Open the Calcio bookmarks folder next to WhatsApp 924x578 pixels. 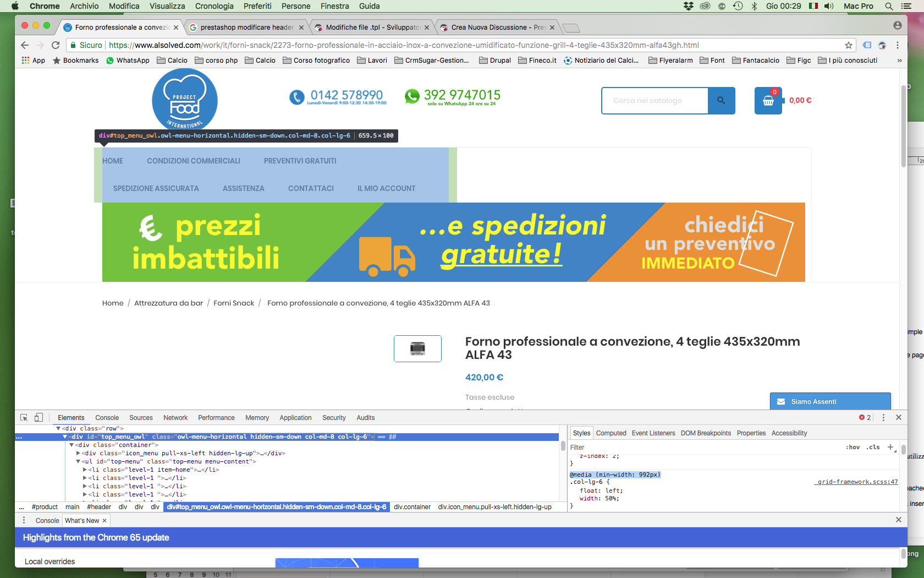click(x=172, y=61)
